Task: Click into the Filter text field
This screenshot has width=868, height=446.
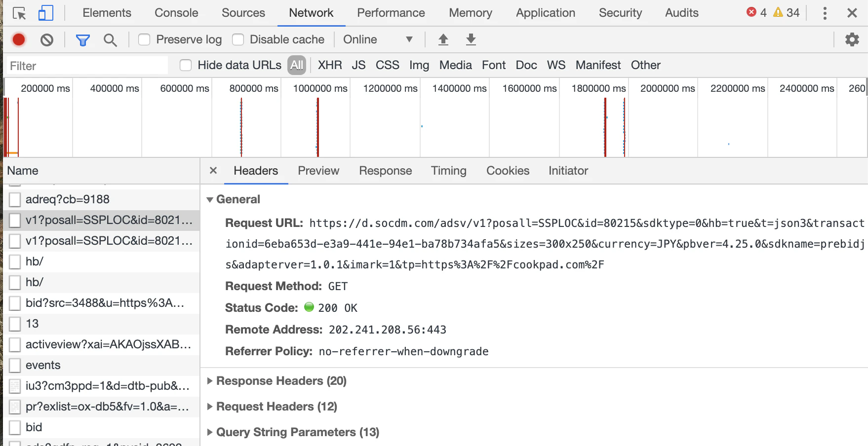Action: [87, 66]
